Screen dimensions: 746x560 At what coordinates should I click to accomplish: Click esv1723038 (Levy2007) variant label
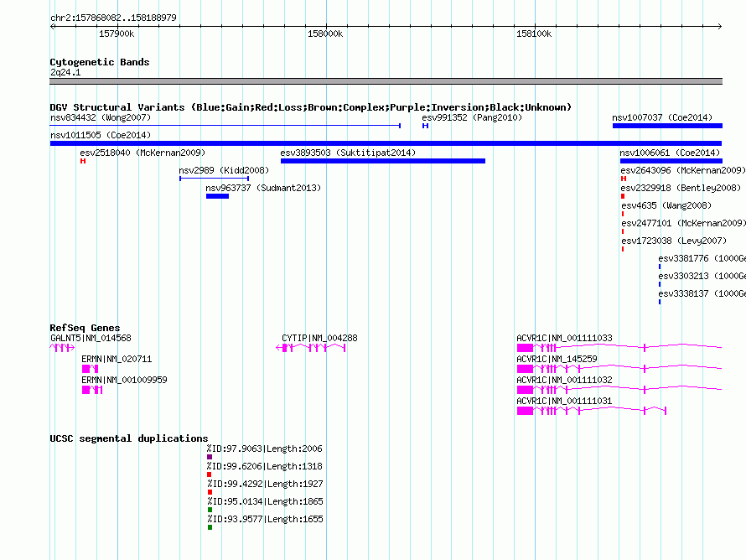[674, 241]
